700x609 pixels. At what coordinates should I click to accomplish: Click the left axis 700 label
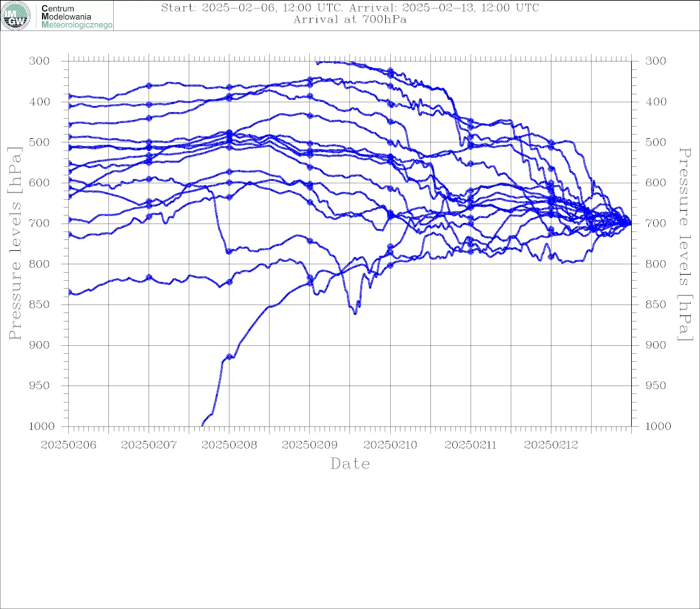[40, 224]
